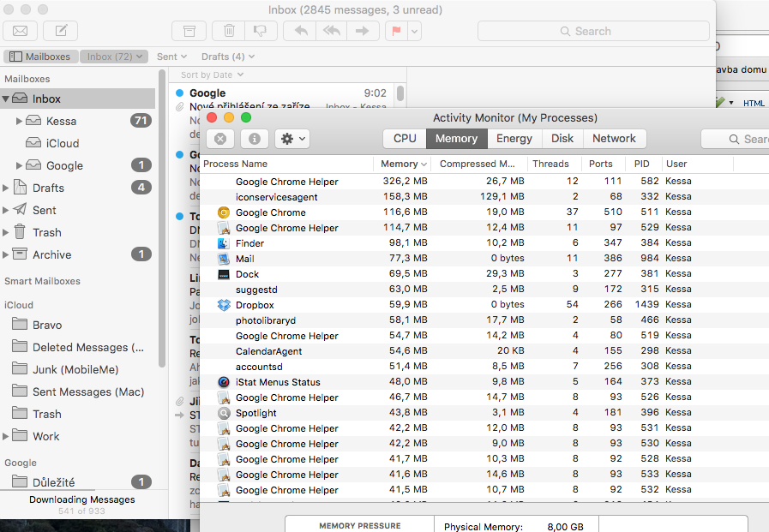The image size is (769, 532).
Task: Forward the selected Mail message
Action: click(x=363, y=31)
